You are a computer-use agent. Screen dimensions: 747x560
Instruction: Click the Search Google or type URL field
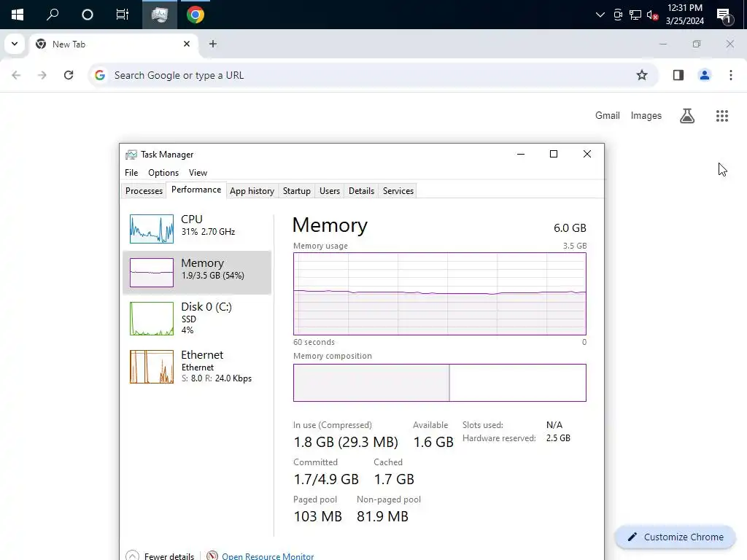pyautogui.click(x=365, y=75)
